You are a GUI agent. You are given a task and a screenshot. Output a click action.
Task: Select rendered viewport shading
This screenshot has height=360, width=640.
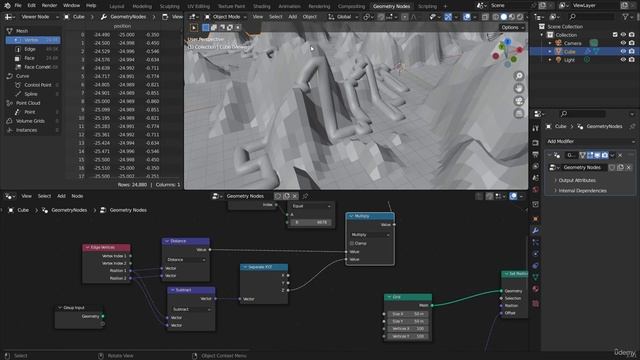point(520,17)
